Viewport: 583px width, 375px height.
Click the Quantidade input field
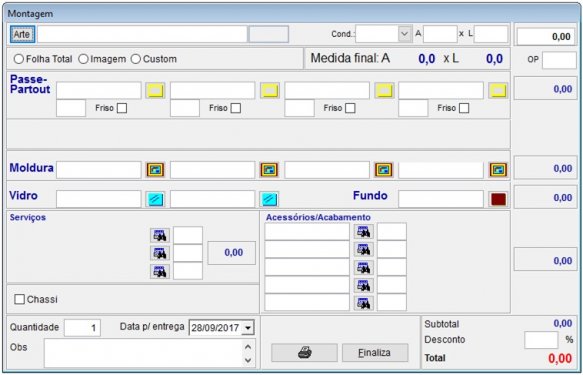tap(82, 328)
